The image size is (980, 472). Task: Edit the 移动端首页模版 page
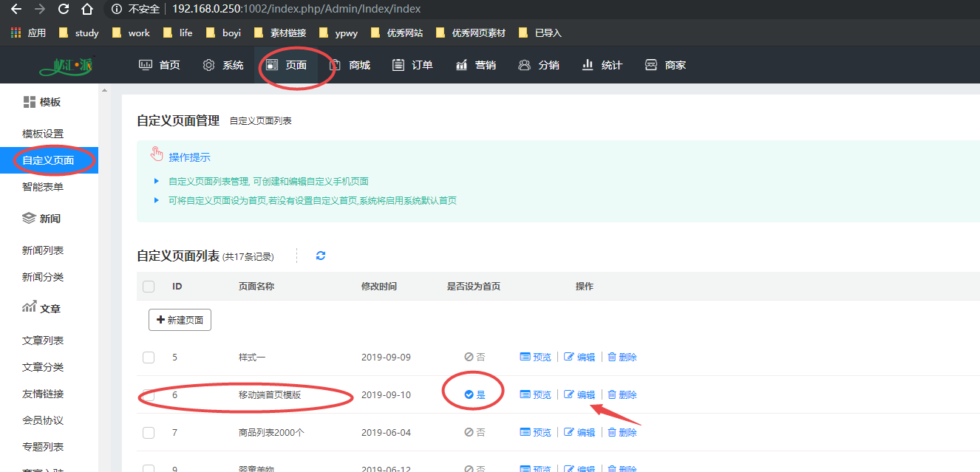coord(579,395)
